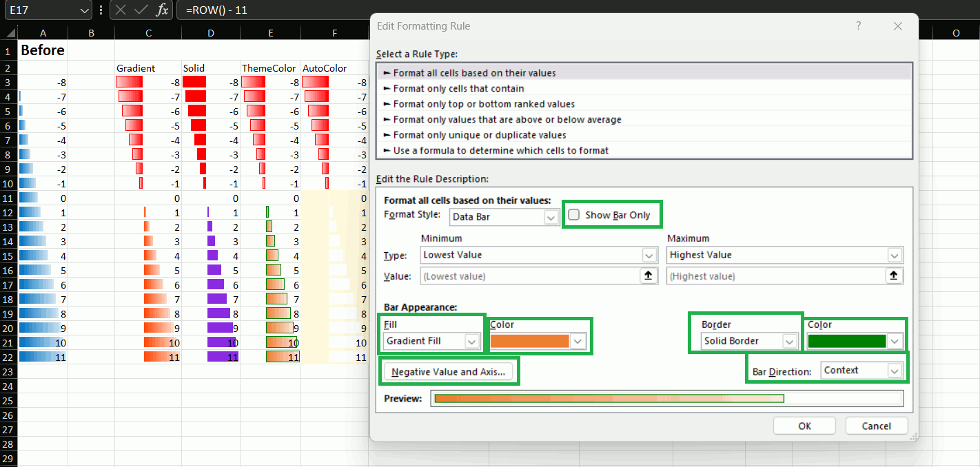Click the Maximum value range selector arrow

click(x=894, y=276)
